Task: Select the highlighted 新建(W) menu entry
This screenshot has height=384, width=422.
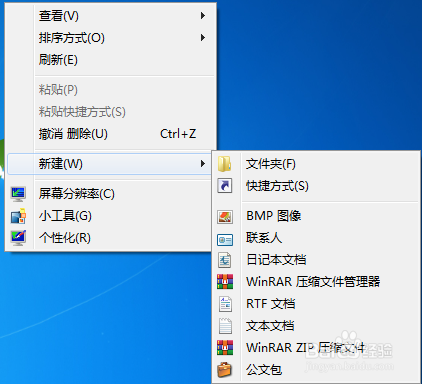Action: [109, 164]
